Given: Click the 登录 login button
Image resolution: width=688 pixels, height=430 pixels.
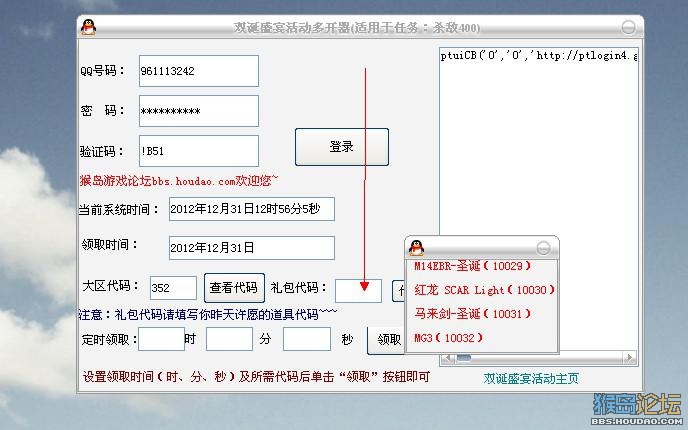Looking at the screenshot, I should coord(342,147).
